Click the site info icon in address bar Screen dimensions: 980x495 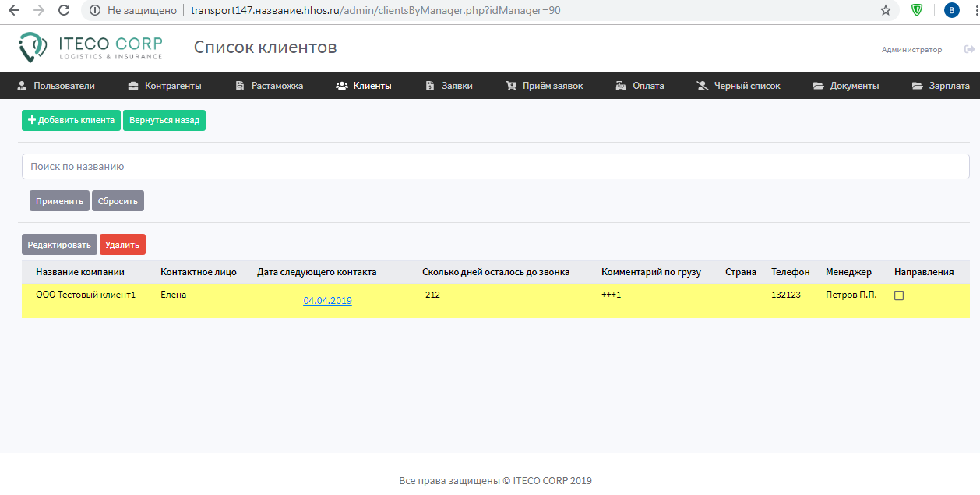point(95,11)
